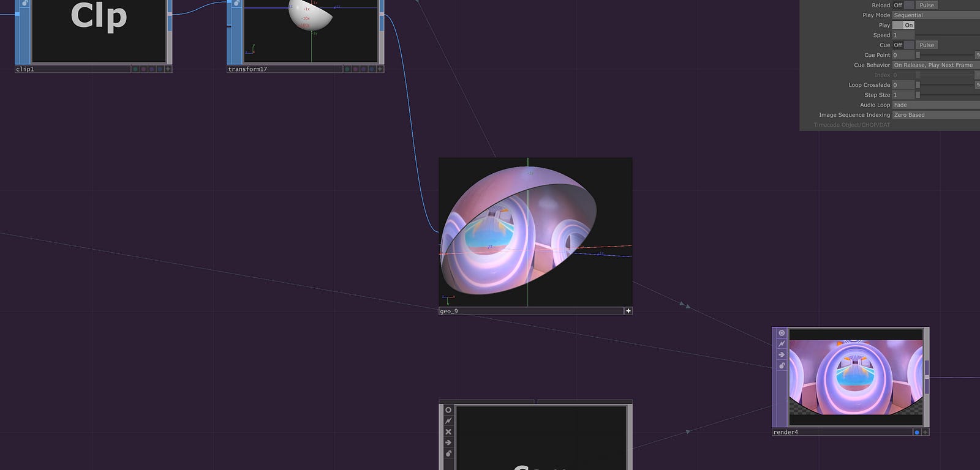The height and width of the screenshot is (470, 980).
Task: Toggle the arrow flag on bottom node
Action: (x=448, y=442)
